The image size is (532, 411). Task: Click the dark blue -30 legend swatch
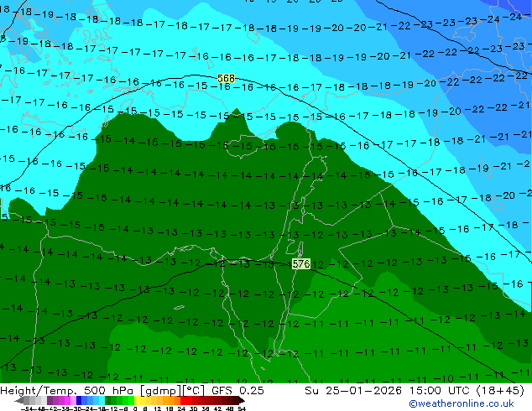(x=79, y=401)
